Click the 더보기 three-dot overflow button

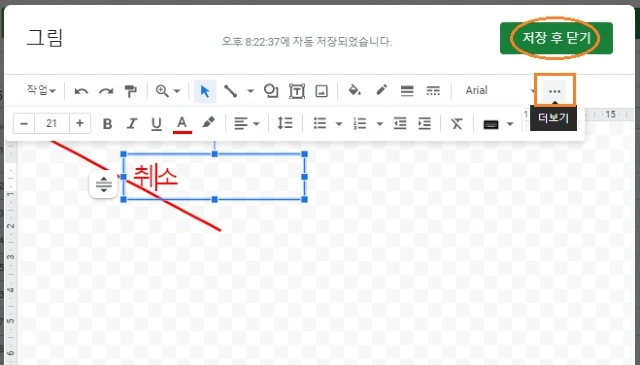pyautogui.click(x=555, y=91)
